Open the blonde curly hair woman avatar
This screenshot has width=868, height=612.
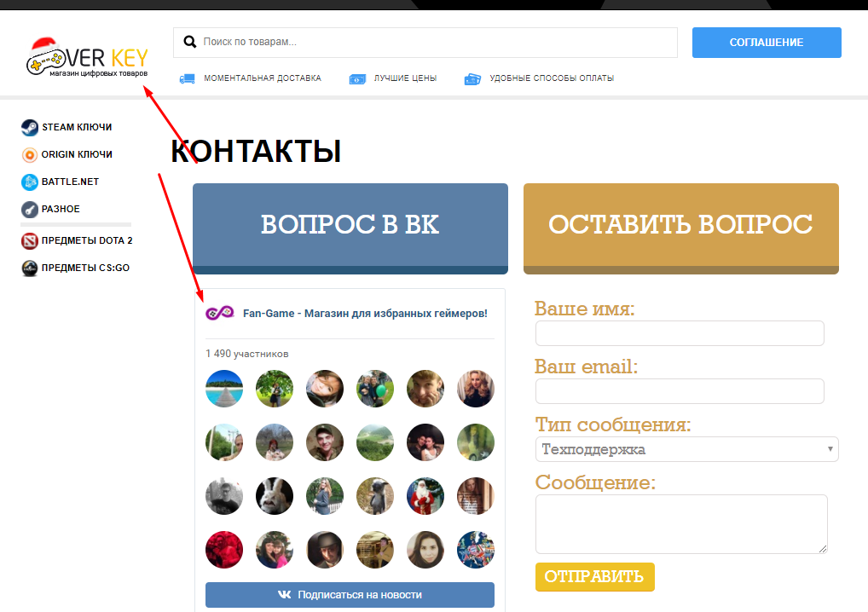pyautogui.click(x=476, y=389)
